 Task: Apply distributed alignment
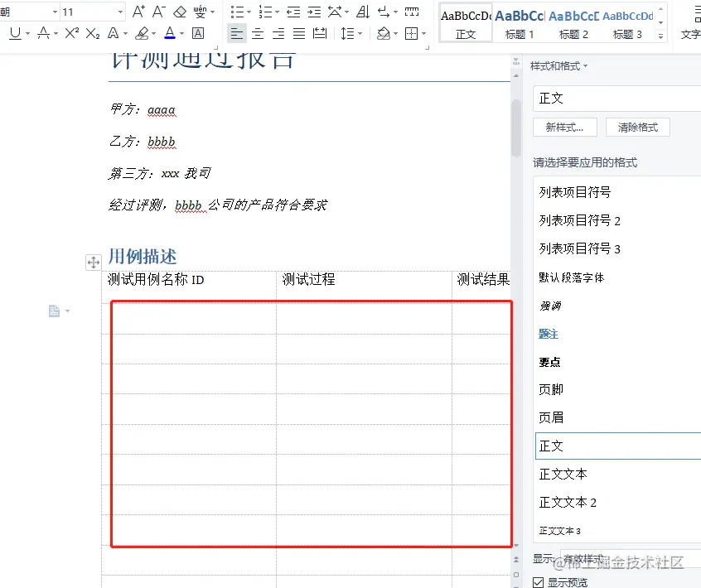pos(320,33)
